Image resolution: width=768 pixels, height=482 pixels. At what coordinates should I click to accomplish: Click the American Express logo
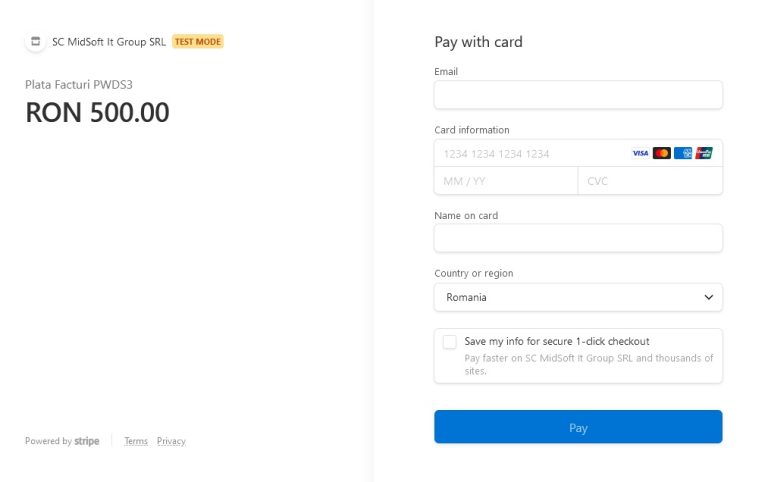click(x=683, y=153)
